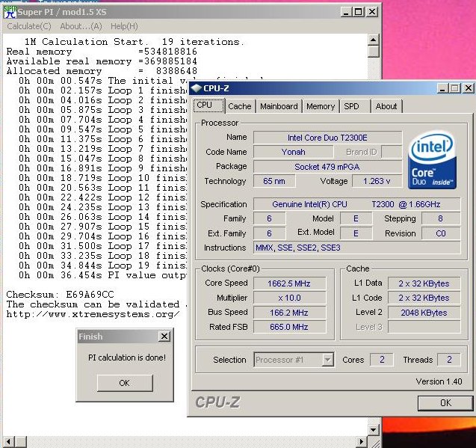476x448 pixels.
Task: Click the L1 Code value 2 x 32 KBytes
Action: click(x=424, y=298)
